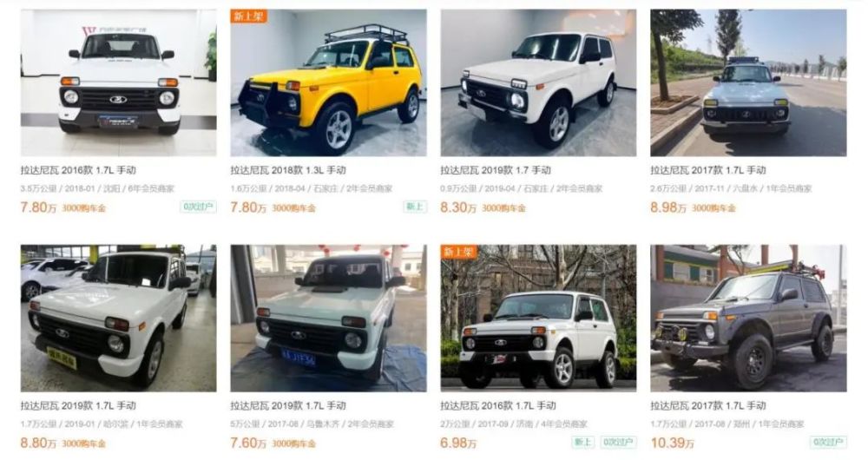This screenshot has height=460, width=868.
Task: Click the 0次过户 tag beside 10.39万
Action: pyautogui.click(x=828, y=443)
